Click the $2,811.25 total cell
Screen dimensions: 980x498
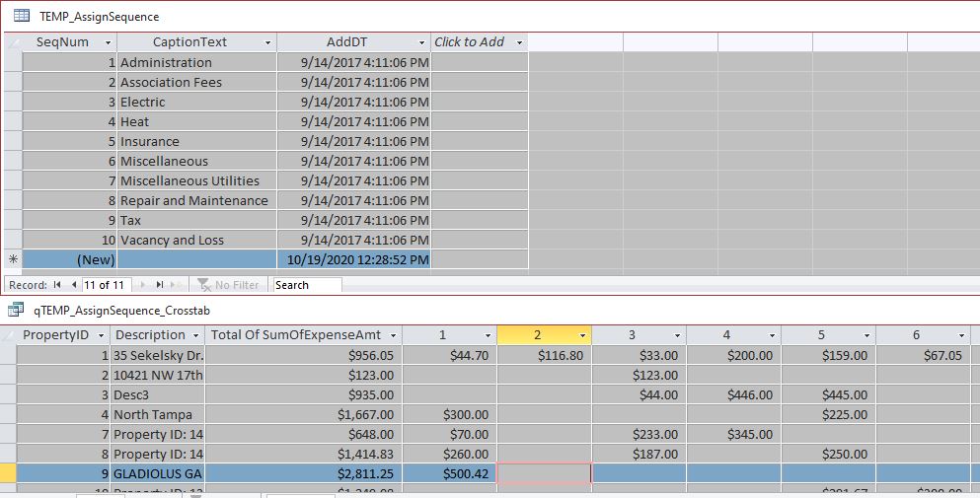(x=303, y=473)
